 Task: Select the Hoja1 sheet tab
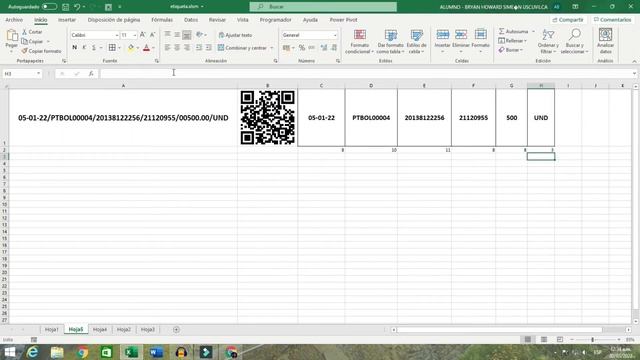tap(51, 329)
